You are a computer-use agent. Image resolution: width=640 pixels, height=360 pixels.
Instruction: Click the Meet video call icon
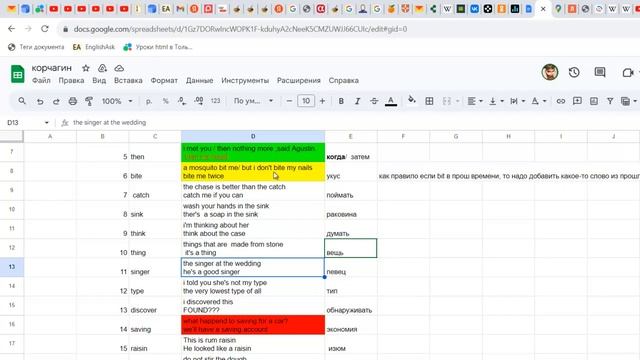coord(628,73)
